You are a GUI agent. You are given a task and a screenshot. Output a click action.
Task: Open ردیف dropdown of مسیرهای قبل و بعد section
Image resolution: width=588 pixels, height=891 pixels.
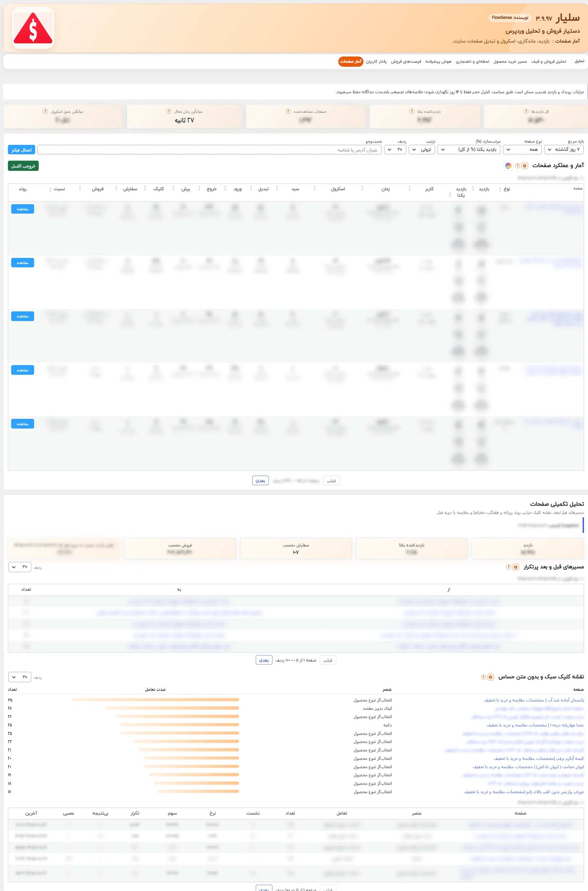coord(20,567)
